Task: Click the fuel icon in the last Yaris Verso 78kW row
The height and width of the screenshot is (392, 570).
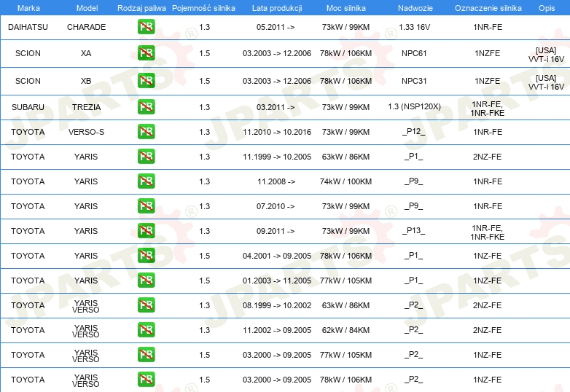Action: click(x=146, y=379)
